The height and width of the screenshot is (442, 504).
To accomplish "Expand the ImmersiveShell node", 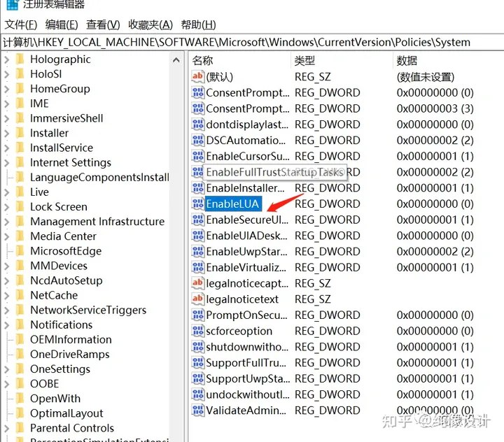I will coord(7,118).
